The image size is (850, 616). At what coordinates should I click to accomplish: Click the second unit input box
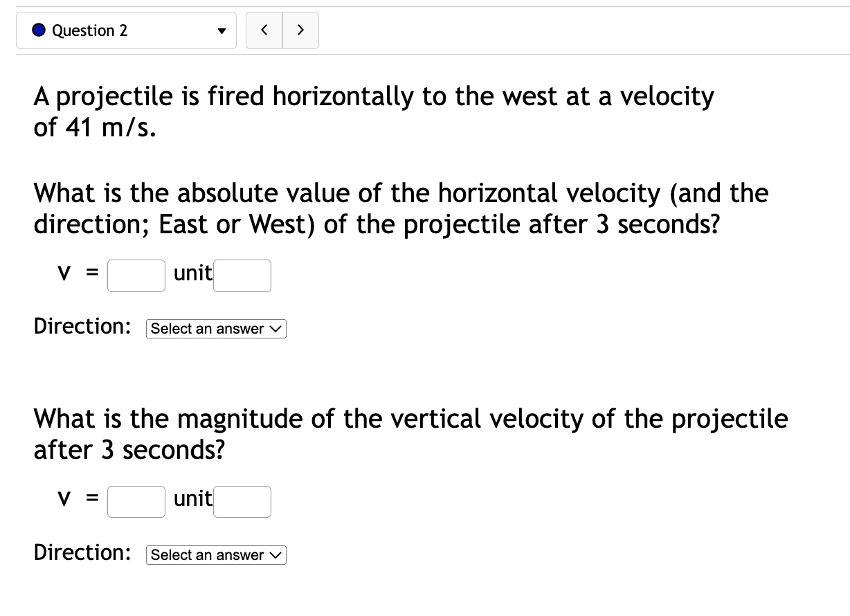click(x=242, y=501)
